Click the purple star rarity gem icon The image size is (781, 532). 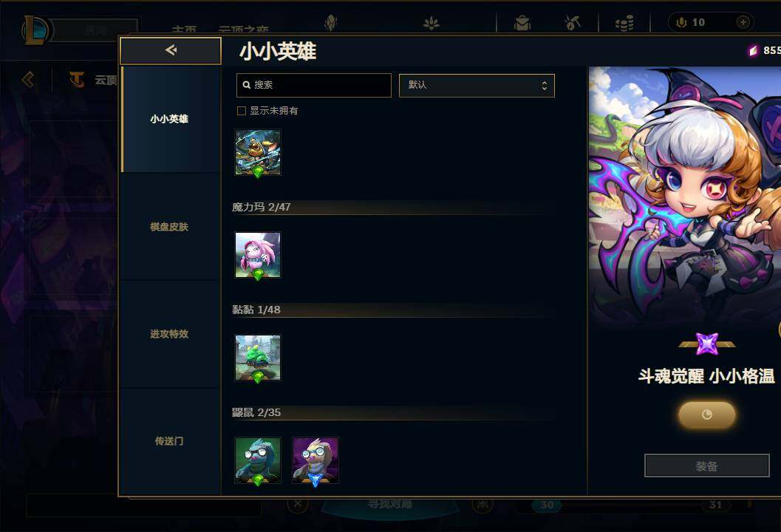(x=707, y=344)
